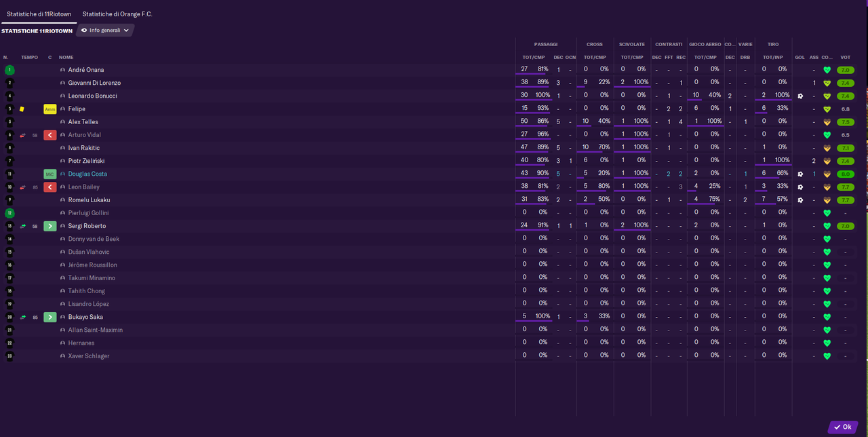Click Leon Bailey's goal ball icon

coord(800,187)
